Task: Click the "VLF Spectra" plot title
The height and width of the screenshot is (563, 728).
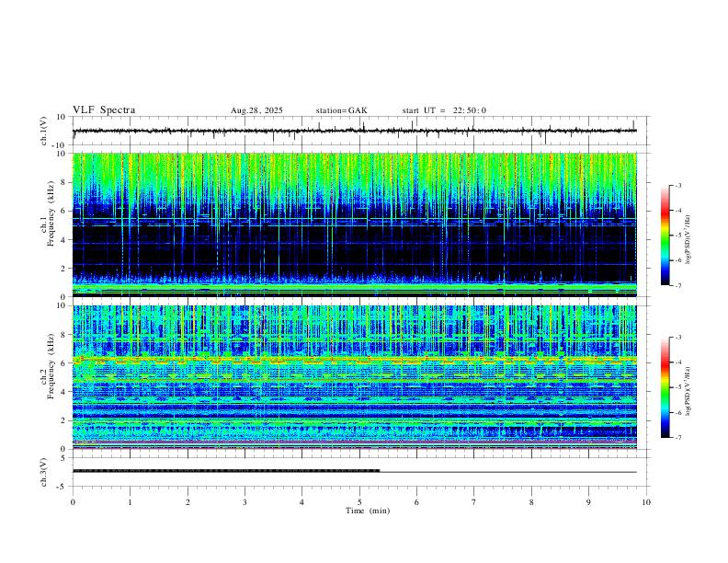Action: click(104, 110)
